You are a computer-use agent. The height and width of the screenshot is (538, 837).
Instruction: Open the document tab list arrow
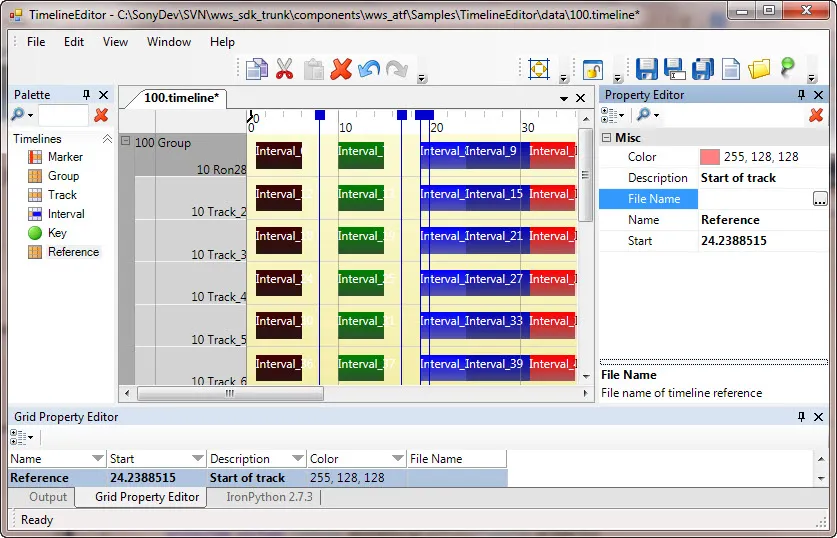click(x=564, y=99)
